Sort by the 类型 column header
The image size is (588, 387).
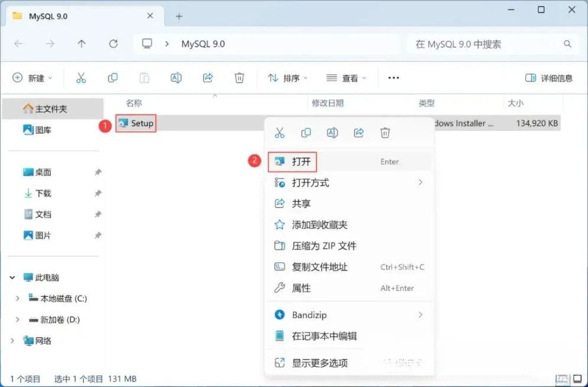pyautogui.click(x=426, y=103)
